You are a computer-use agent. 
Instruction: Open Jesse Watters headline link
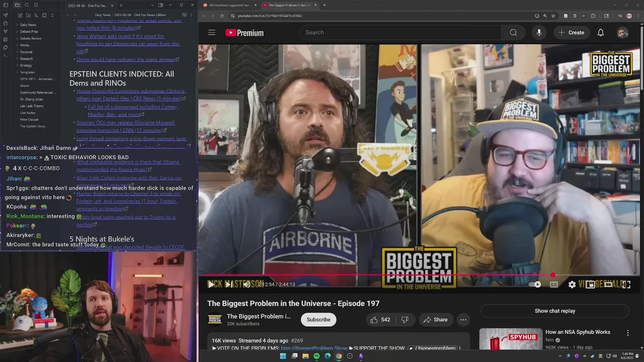tap(128, 44)
